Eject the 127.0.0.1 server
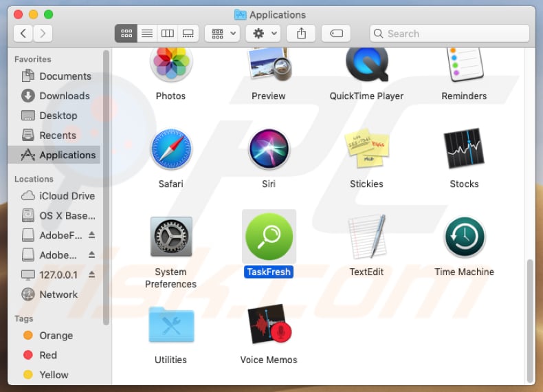Screen dimensions: 543x392 click(x=91, y=274)
